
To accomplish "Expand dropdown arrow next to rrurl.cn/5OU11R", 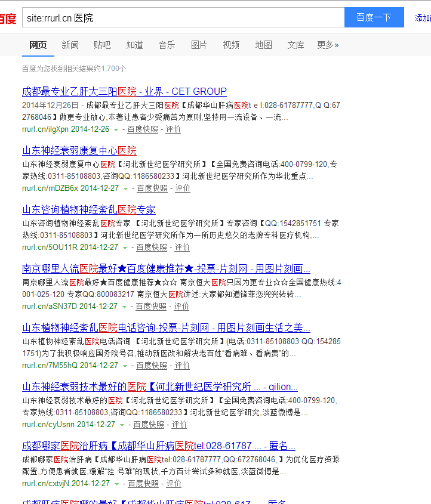I will [125, 248].
